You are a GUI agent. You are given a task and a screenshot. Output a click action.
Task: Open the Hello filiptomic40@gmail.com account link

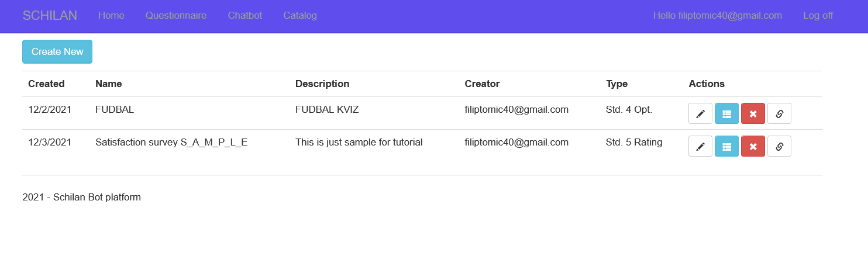point(718,16)
